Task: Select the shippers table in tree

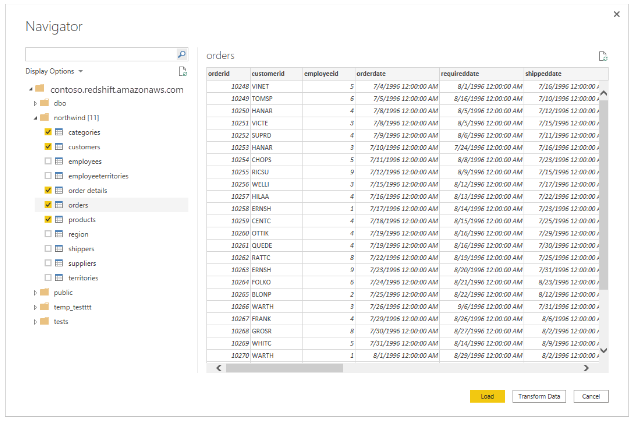Action: pyautogui.click(x=83, y=248)
